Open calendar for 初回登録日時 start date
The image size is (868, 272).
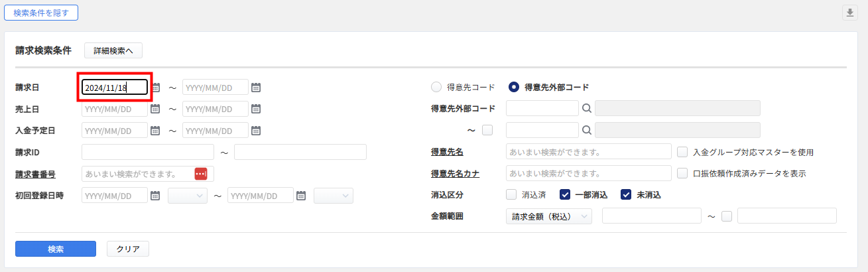(x=156, y=196)
